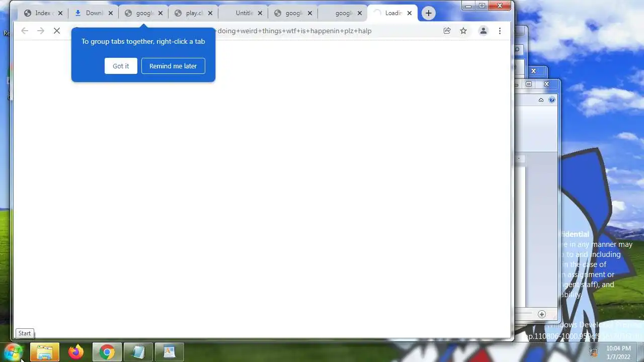Click the Chrome address bar URL

pos(294,31)
